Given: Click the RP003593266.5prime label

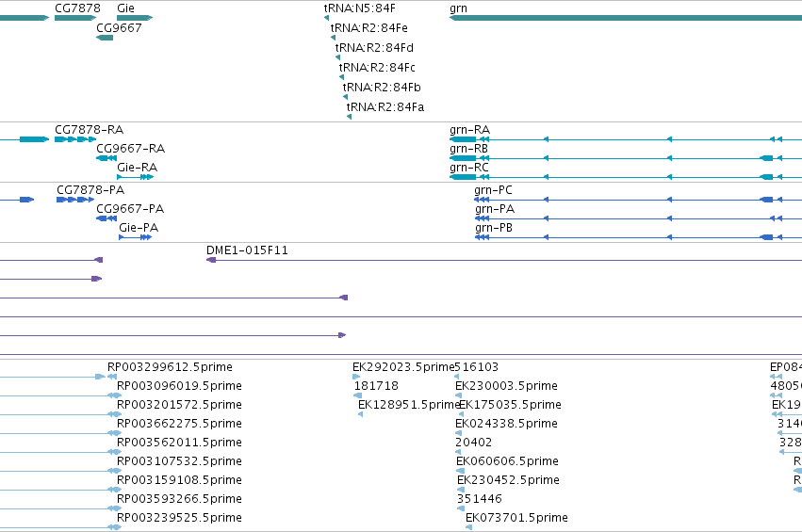Looking at the screenshot, I should 179,498.
